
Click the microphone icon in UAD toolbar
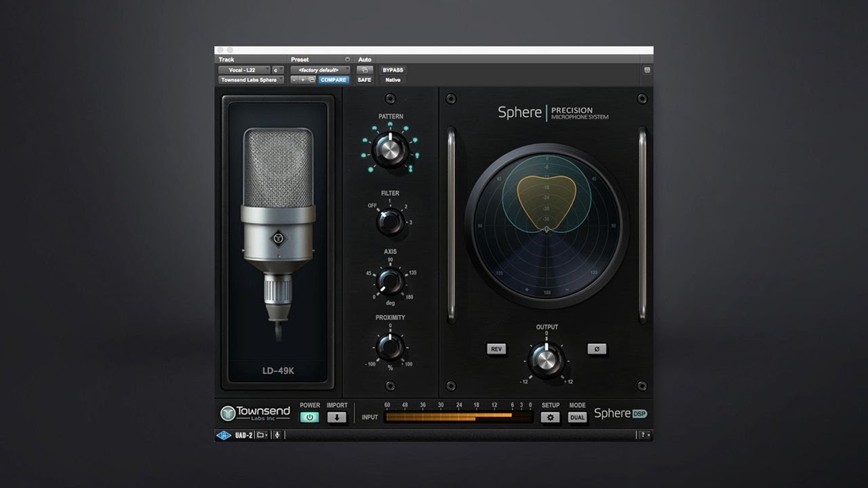(x=277, y=435)
